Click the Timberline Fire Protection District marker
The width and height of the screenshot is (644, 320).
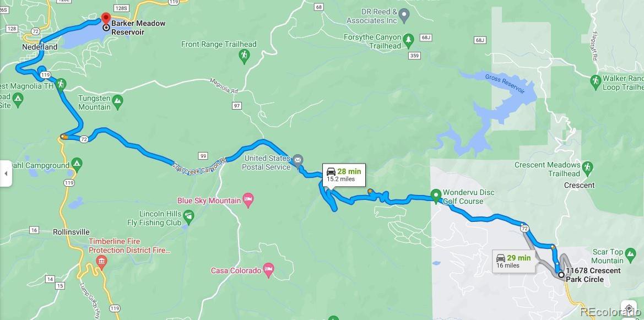point(101,261)
